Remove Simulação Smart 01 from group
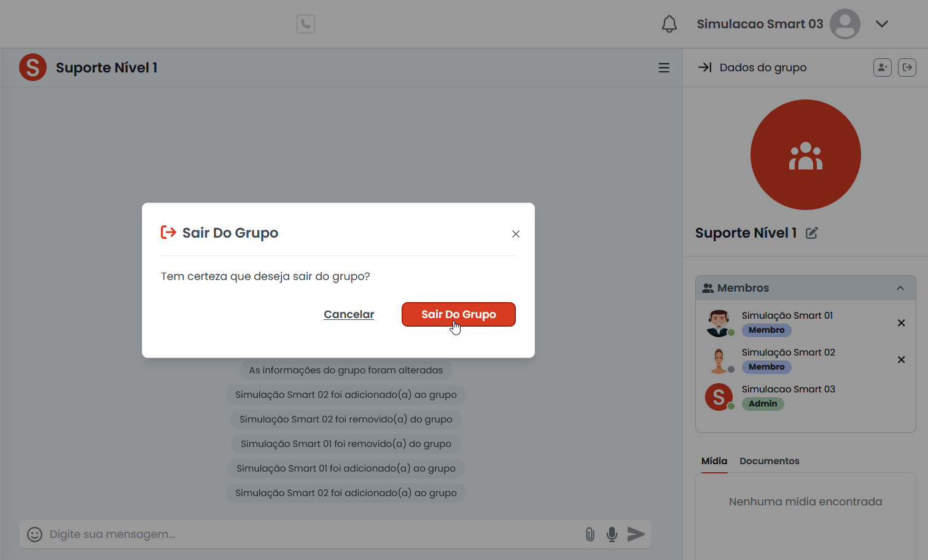Viewport: 928px width, 560px height. click(x=901, y=323)
